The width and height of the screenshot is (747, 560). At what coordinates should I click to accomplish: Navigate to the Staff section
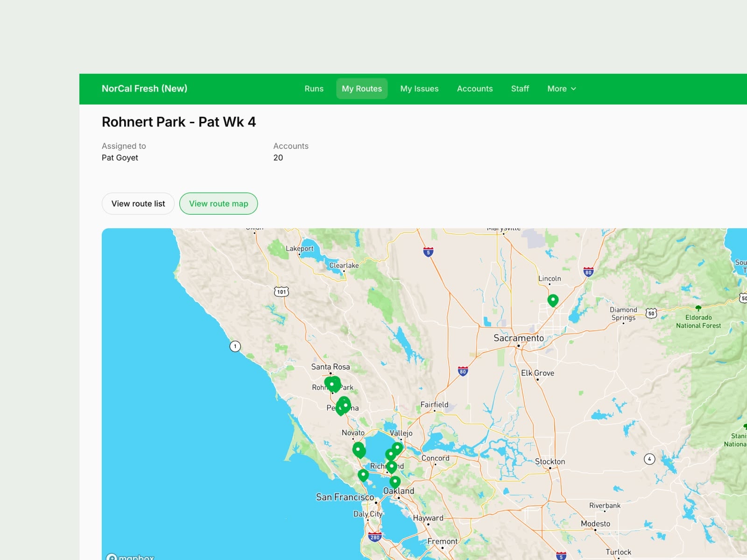tap(520, 89)
